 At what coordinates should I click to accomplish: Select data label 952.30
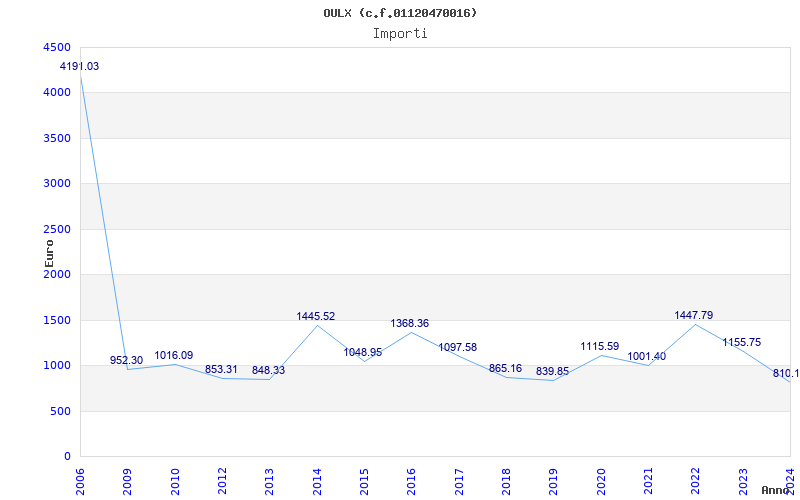click(127, 361)
